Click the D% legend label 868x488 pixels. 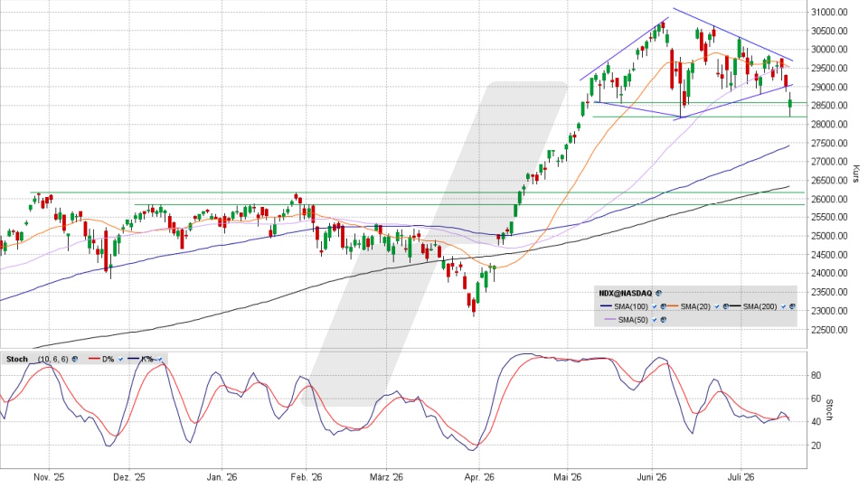(108, 359)
